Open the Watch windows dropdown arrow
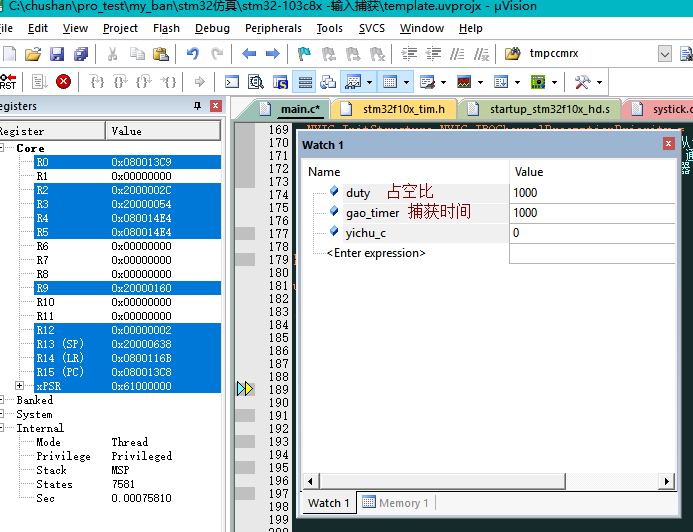The height and width of the screenshot is (532, 693). (369, 82)
